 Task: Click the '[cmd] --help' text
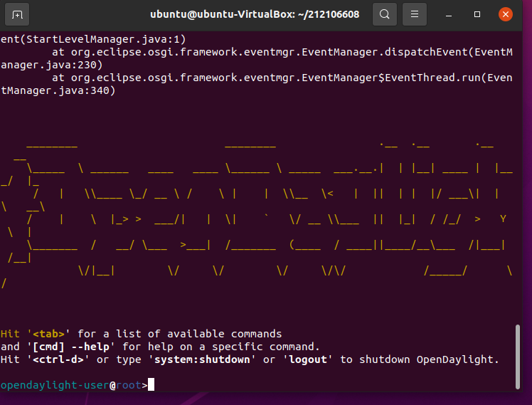click(71, 347)
